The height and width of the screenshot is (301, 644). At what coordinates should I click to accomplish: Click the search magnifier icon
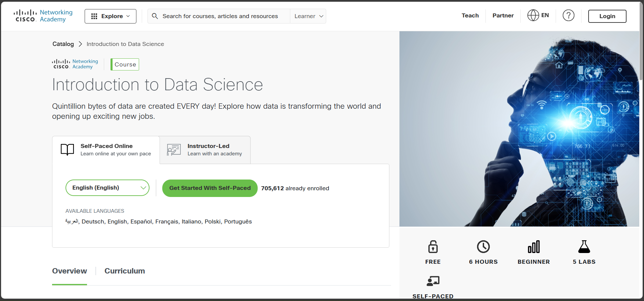[155, 16]
